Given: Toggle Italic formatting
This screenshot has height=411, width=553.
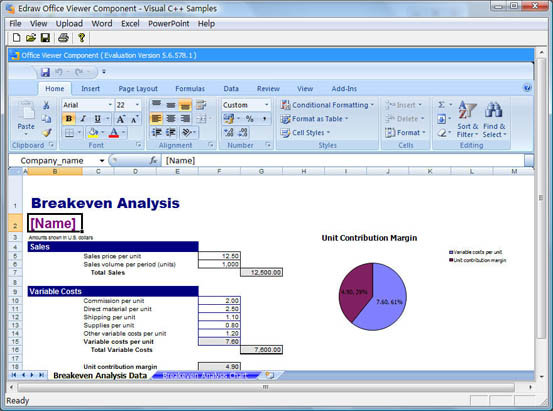Looking at the screenshot, I should coord(83,119).
